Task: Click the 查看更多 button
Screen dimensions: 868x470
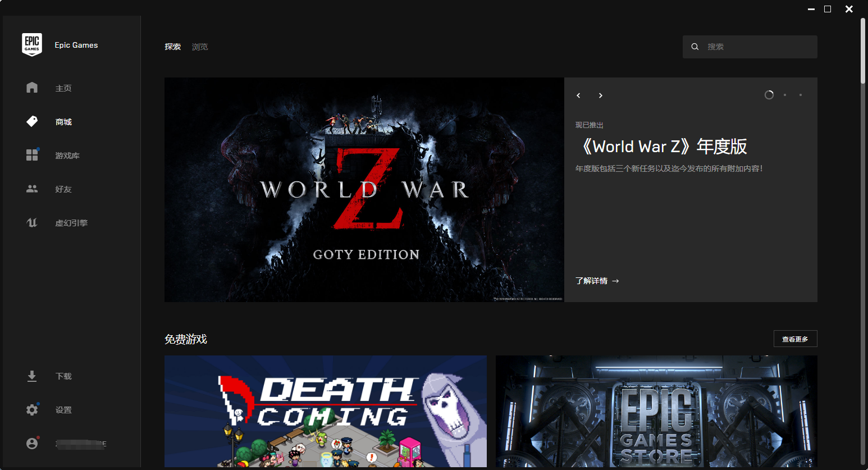Action: tap(795, 339)
